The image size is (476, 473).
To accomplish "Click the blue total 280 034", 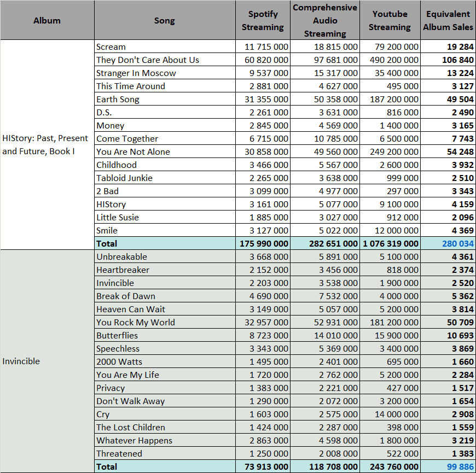I will pyautogui.click(x=448, y=243).
